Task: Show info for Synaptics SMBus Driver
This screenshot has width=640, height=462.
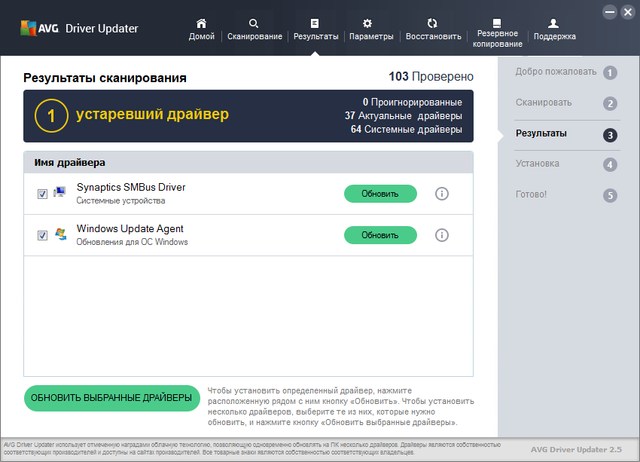Action: [x=442, y=193]
